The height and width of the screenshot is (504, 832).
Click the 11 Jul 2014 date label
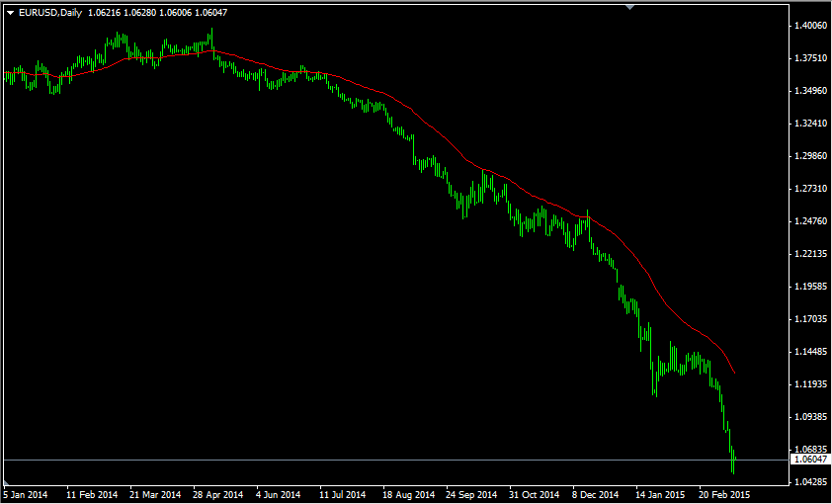click(x=342, y=495)
